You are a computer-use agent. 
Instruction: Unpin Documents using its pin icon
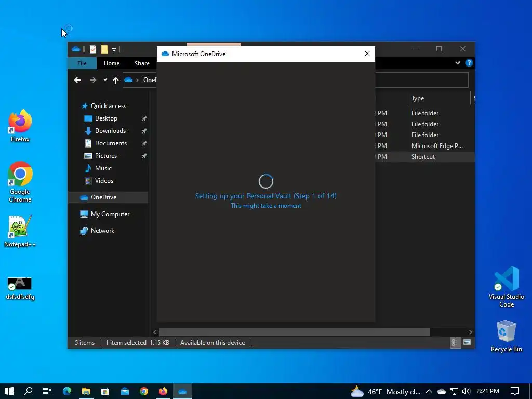(x=144, y=143)
